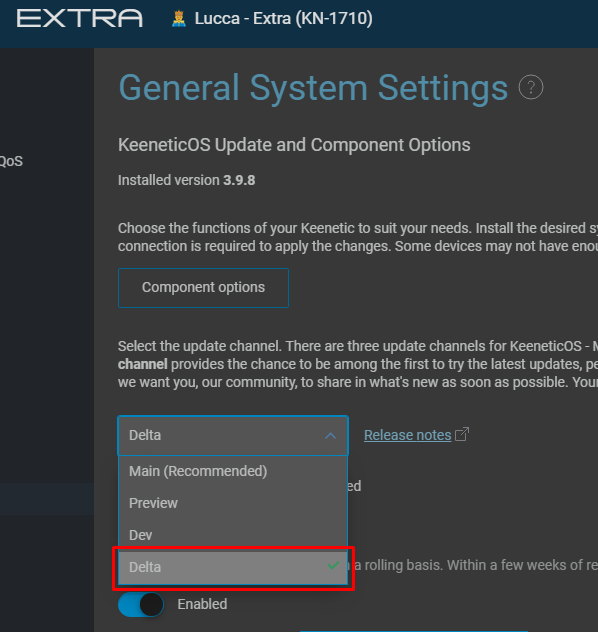Select Main (Recommended) from the channel list
Viewport: 598px width, 632px height.
click(x=233, y=471)
